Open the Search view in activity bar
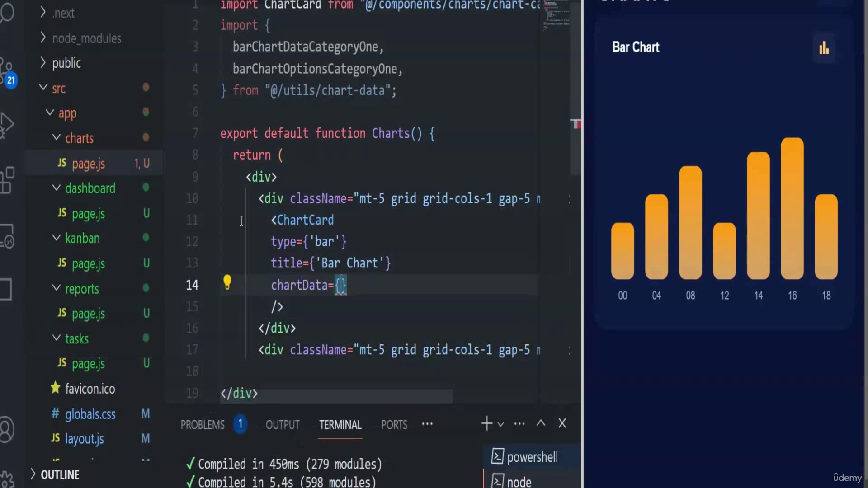 pos(6,13)
